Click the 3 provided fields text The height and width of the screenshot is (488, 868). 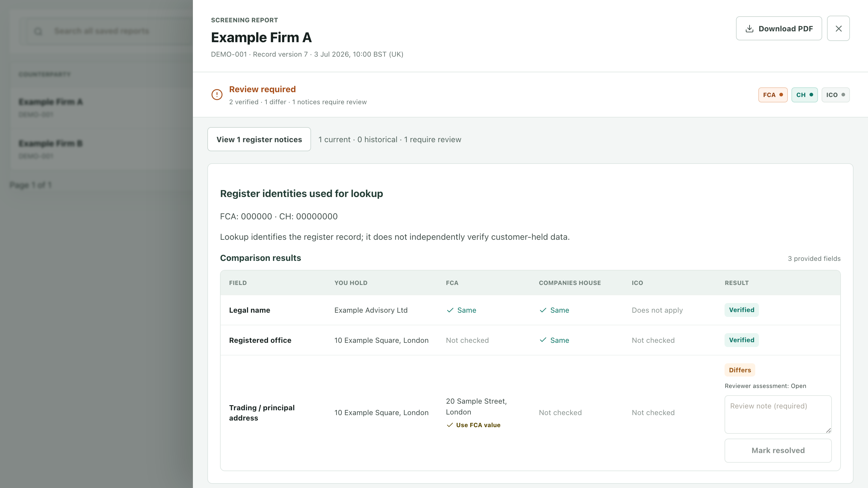[x=814, y=259]
